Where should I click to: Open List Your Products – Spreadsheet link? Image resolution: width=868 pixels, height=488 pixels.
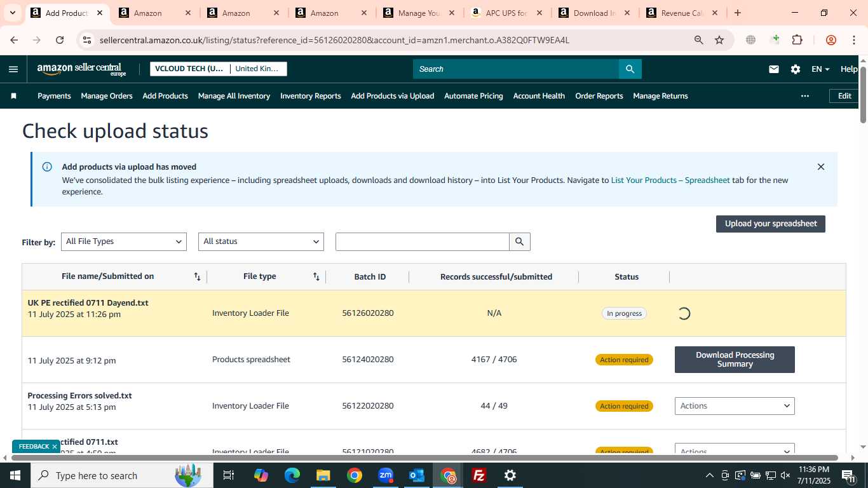pyautogui.click(x=670, y=180)
